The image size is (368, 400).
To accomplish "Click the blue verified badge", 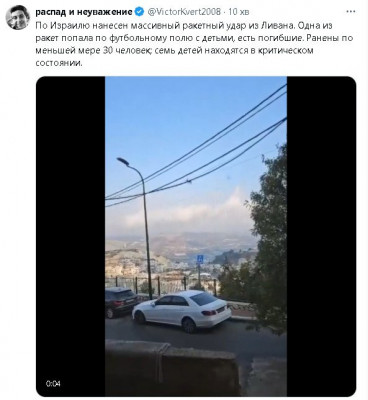I will pos(139,12).
